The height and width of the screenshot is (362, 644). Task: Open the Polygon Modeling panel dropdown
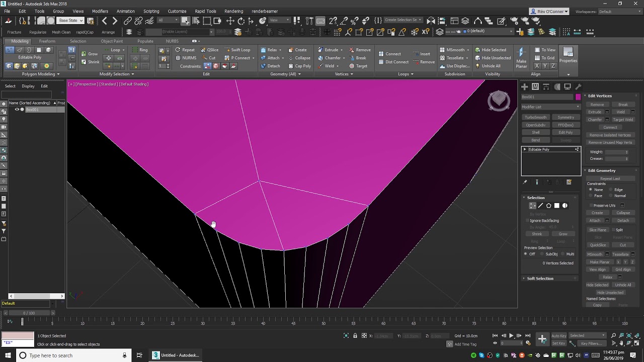coord(40,74)
